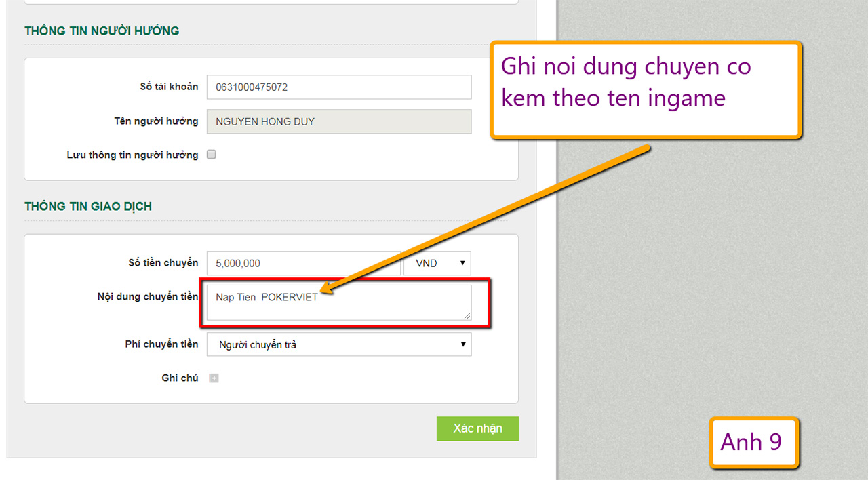Click the Tên người hưởng label

pyautogui.click(x=156, y=121)
